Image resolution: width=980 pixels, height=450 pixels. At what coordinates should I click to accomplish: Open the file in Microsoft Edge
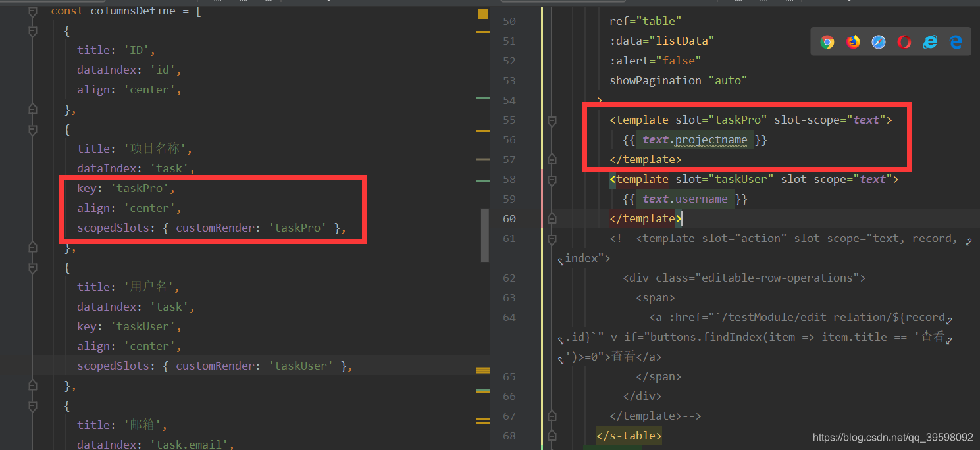[x=955, y=41]
